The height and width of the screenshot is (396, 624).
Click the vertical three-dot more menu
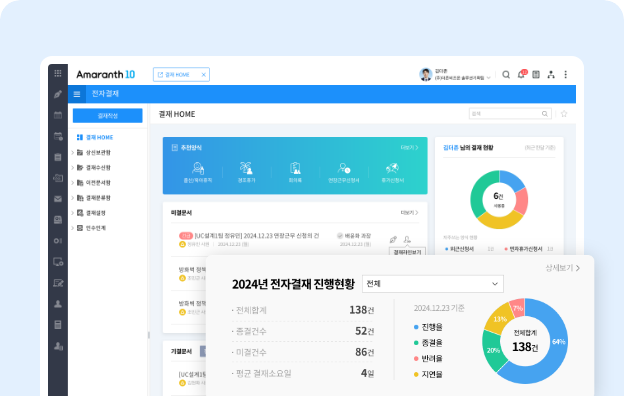click(566, 74)
